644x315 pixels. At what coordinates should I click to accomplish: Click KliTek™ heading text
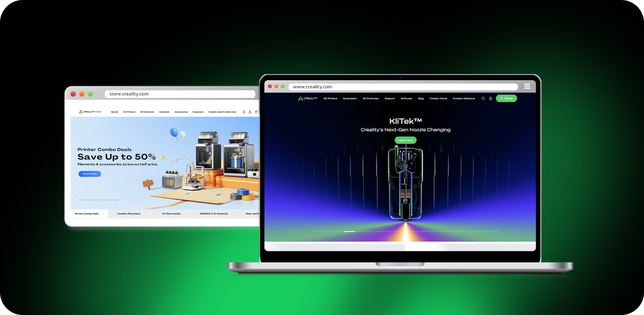(x=406, y=121)
